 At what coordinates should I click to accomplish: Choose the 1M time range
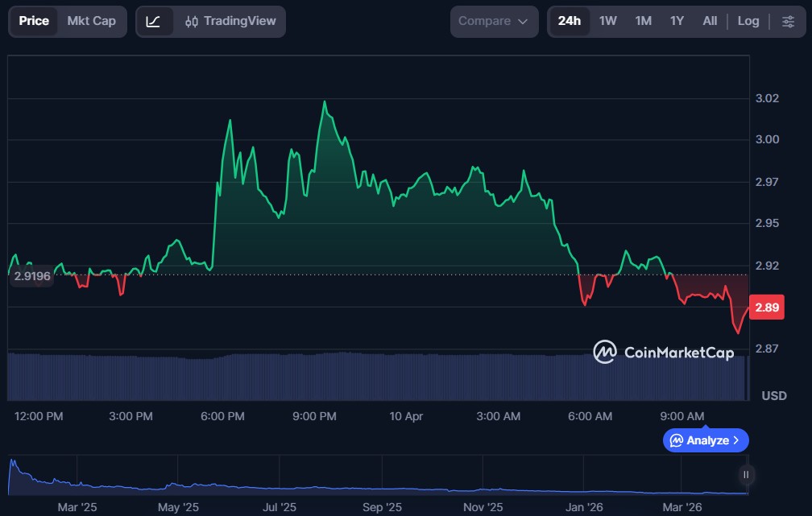(x=643, y=21)
